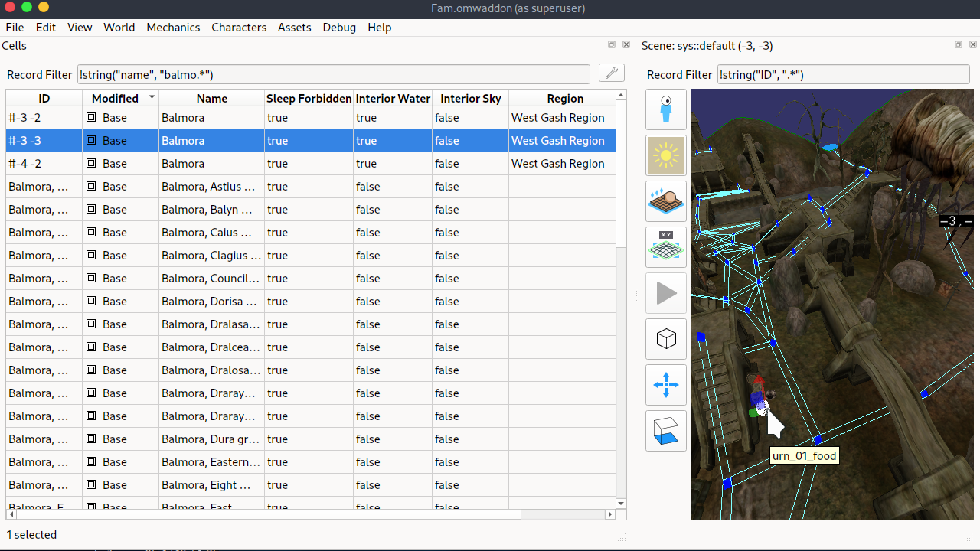Select the white cube edit mode button
Image resolution: width=980 pixels, height=551 pixels.
click(666, 339)
